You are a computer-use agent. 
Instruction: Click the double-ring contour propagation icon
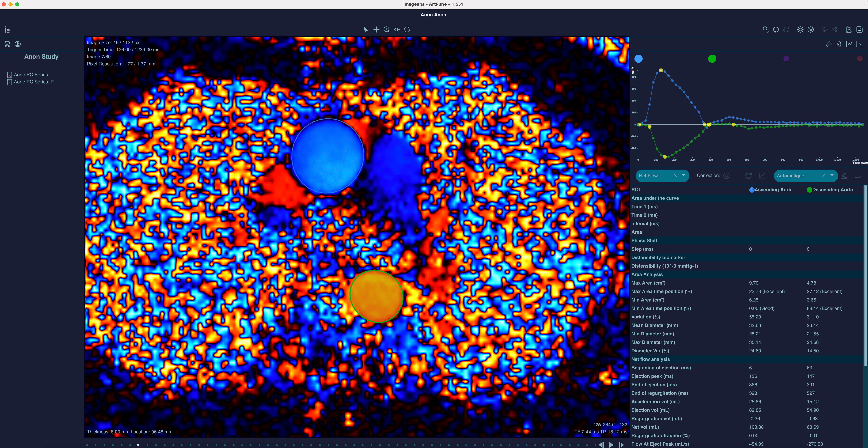click(787, 30)
